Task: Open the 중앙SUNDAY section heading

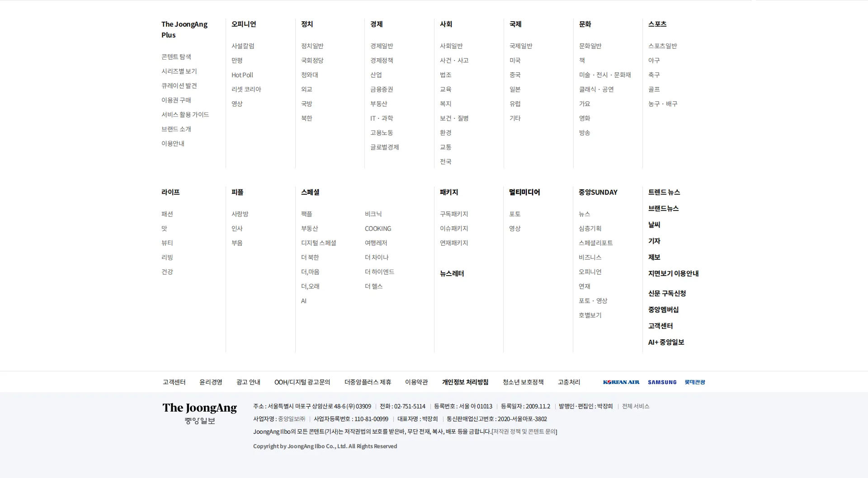Action: 598,192
